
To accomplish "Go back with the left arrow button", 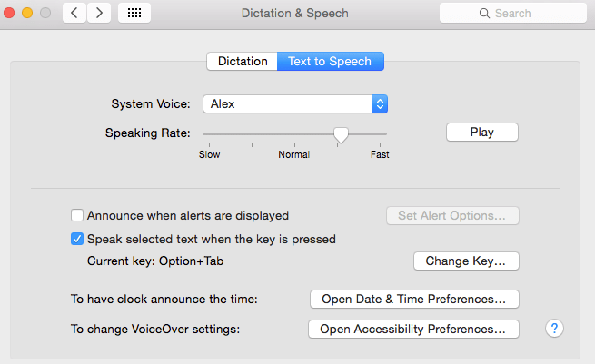I will [75, 14].
